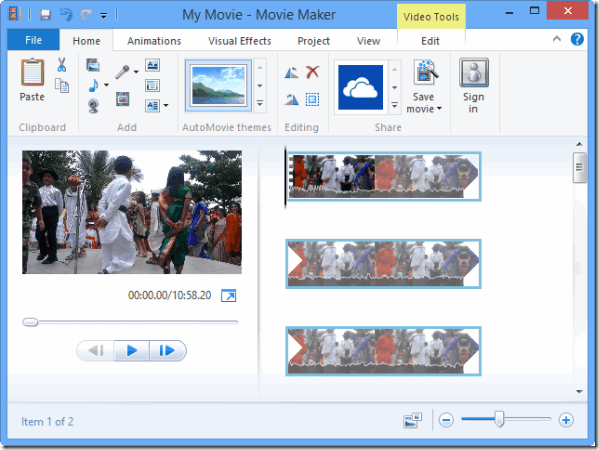Select the first storyboard clip strip
Screen dimensions: 599x450
(x=383, y=176)
